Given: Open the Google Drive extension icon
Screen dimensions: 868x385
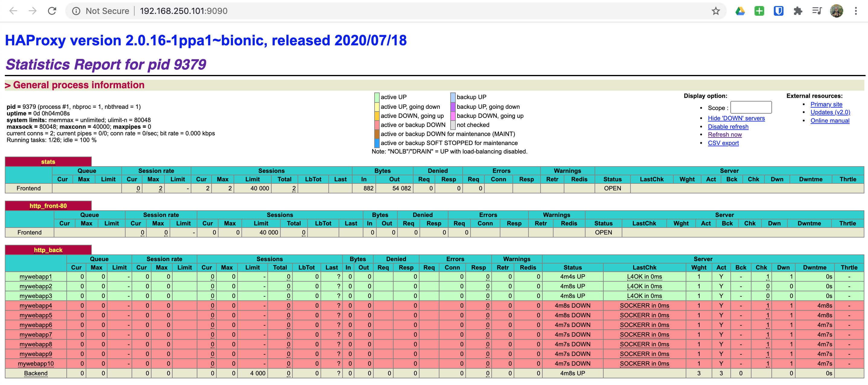Looking at the screenshot, I should coord(740,11).
